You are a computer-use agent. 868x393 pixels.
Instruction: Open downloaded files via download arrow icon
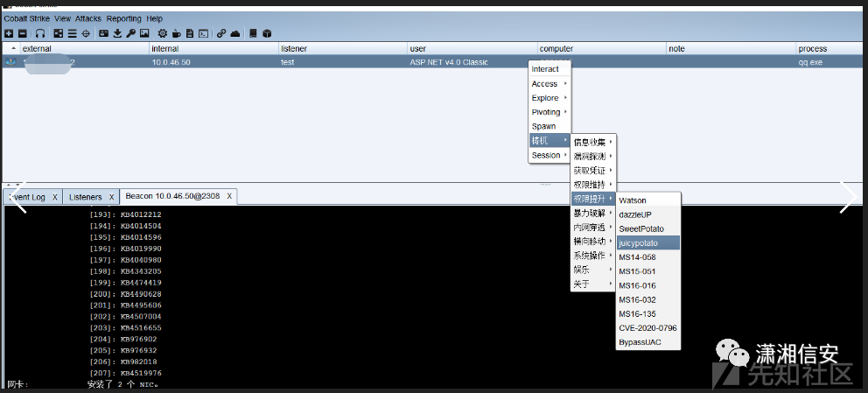click(x=117, y=34)
